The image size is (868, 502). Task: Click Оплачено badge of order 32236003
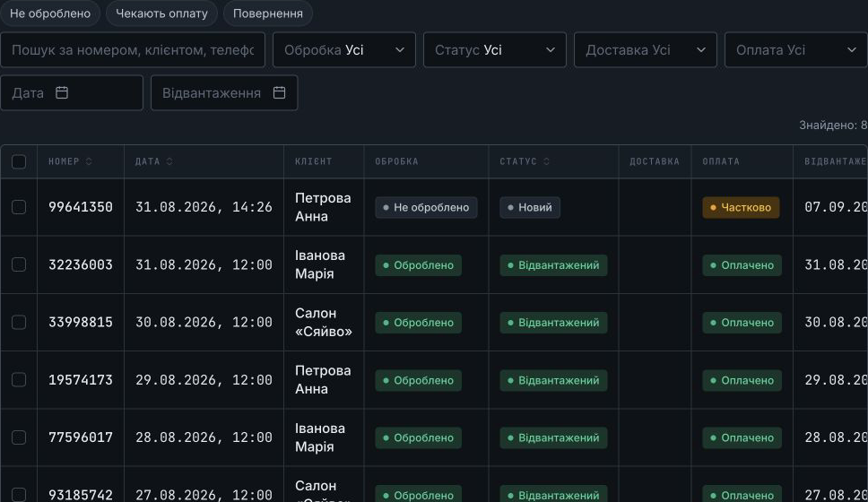tap(742, 265)
